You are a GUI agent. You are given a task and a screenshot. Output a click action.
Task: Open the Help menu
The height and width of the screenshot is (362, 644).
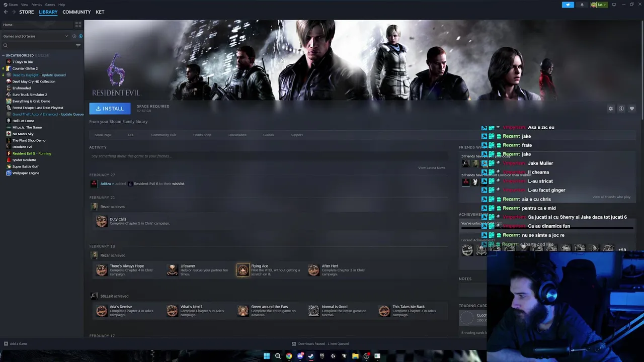(x=61, y=5)
